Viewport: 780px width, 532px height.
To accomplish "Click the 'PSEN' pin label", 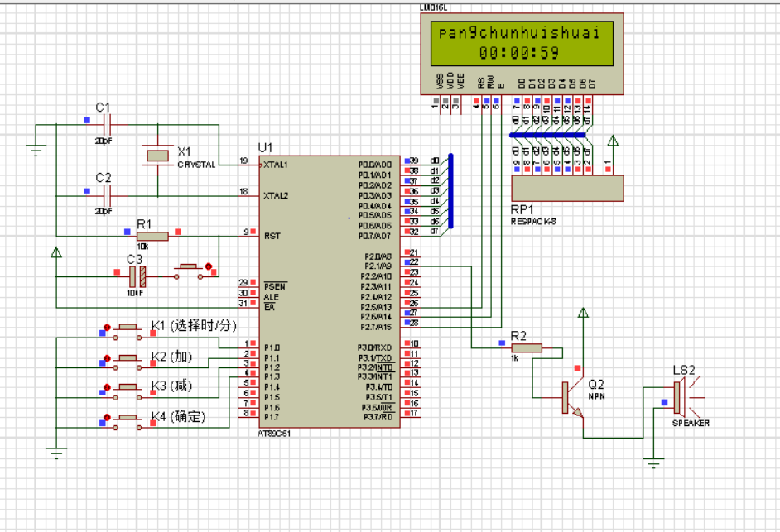I will 275,287.
